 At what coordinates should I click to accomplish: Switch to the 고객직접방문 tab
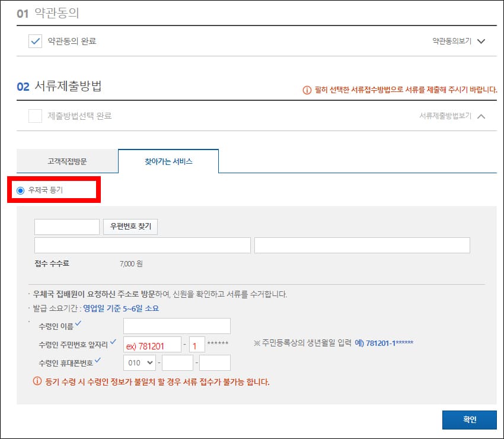point(67,161)
